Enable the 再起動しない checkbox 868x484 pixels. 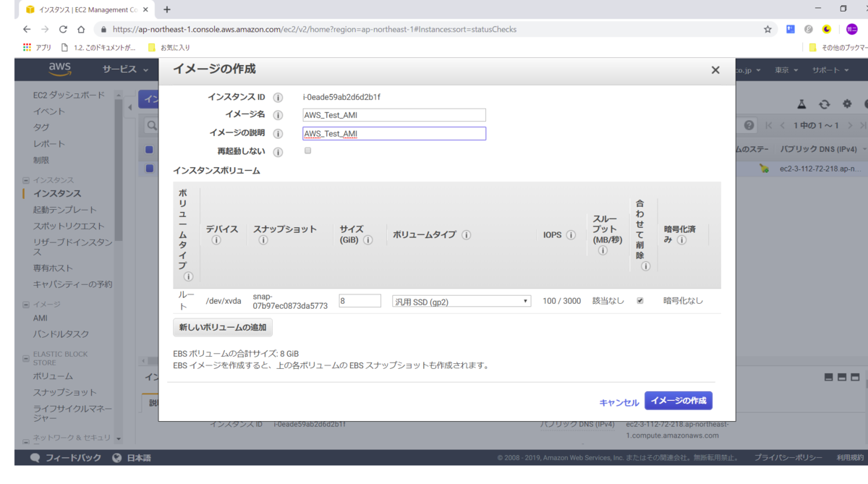click(x=307, y=150)
